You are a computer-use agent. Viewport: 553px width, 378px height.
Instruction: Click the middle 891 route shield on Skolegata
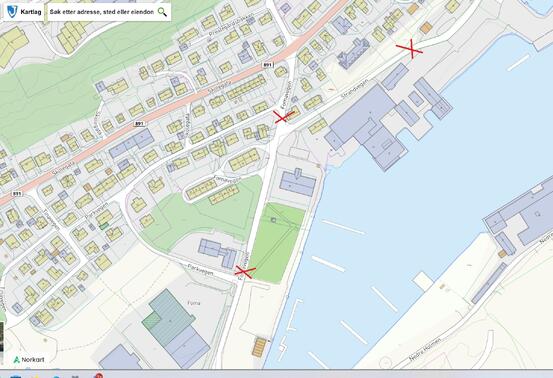(x=140, y=124)
